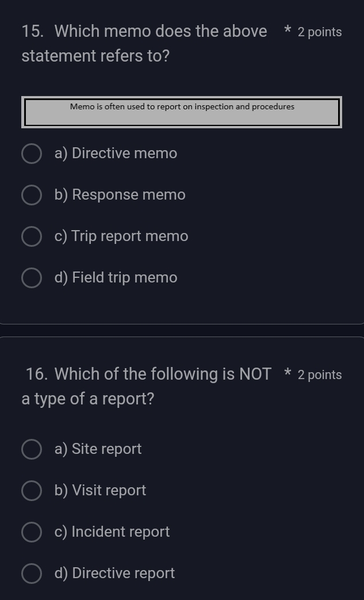Select option b) Response memo
The width and height of the screenshot is (364, 600).
click(32, 195)
